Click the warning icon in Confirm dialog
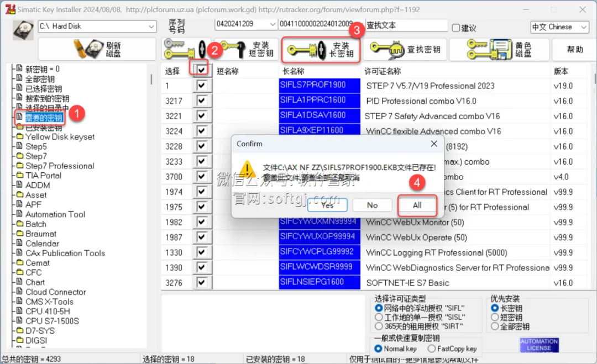This screenshot has height=364, width=597. pyautogui.click(x=248, y=169)
